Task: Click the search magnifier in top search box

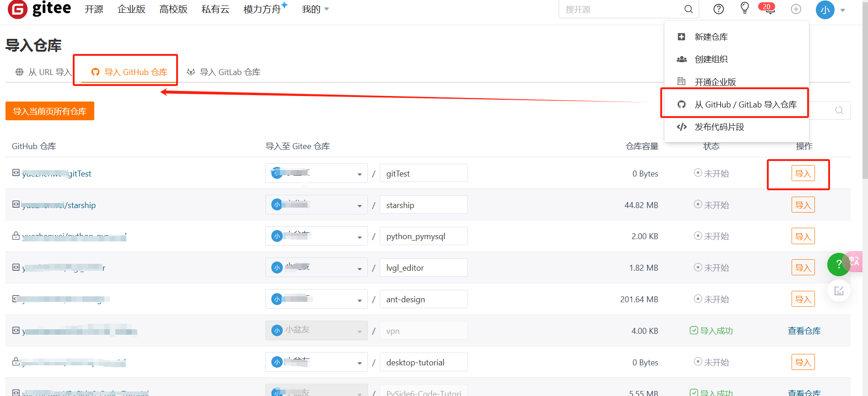Action: click(688, 9)
